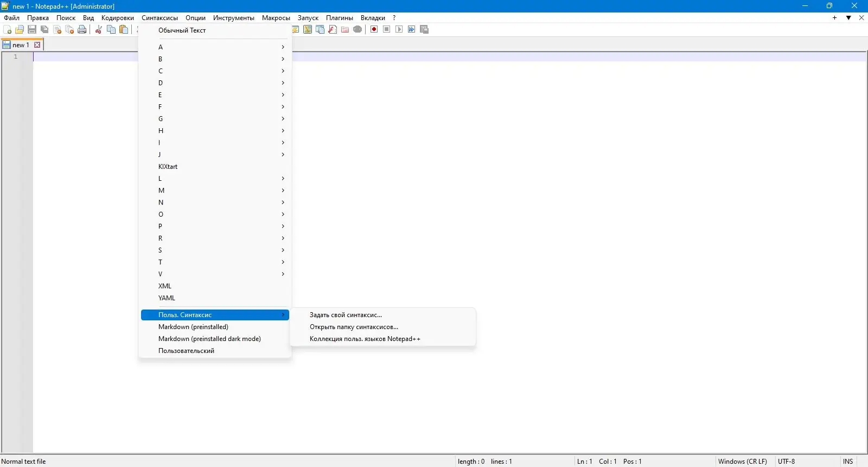Click Задать свой синтаксис...
868x467 pixels.
pos(383,315)
